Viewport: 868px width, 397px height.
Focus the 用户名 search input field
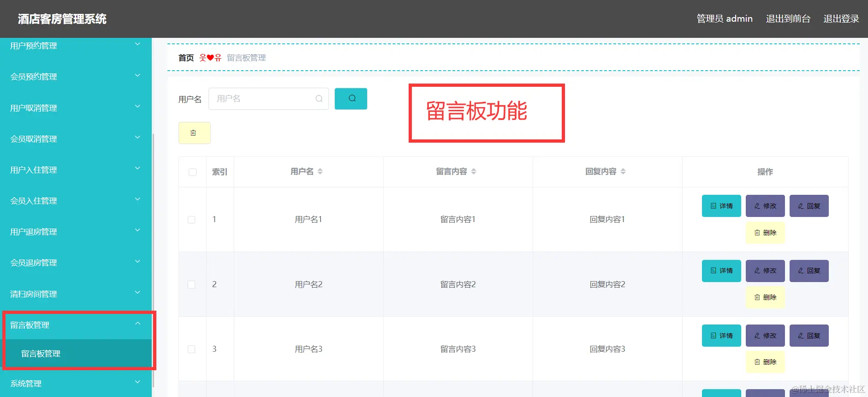coord(268,99)
